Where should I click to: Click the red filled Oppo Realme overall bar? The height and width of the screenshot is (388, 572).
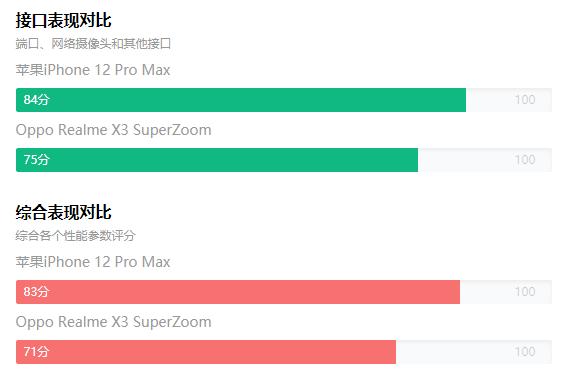click(206, 352)
